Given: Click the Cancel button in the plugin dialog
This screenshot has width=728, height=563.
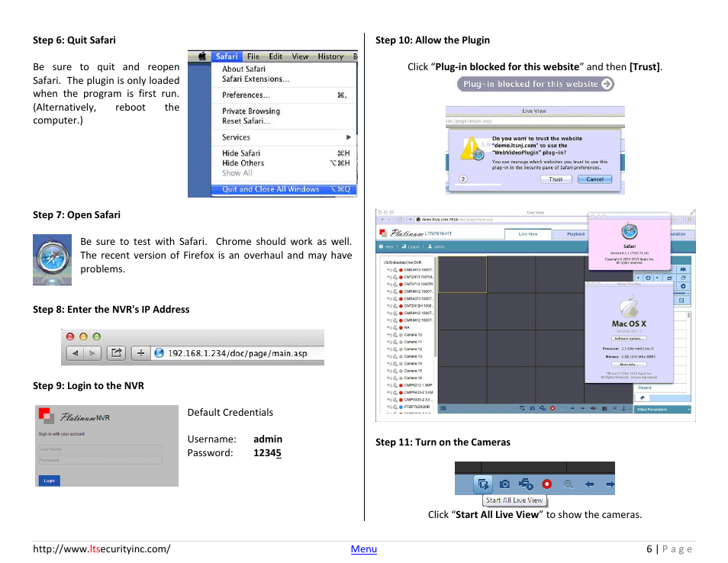Looking at the screenshot, I should [594, 179].
